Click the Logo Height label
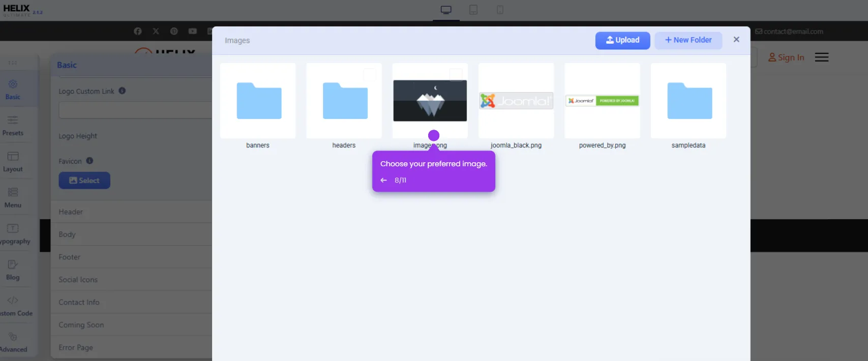The image size is (868, 361). (78, 136)
